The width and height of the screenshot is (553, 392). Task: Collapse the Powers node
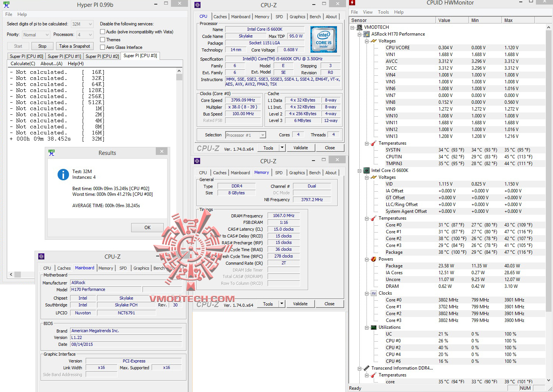click(x=367, y=259)
